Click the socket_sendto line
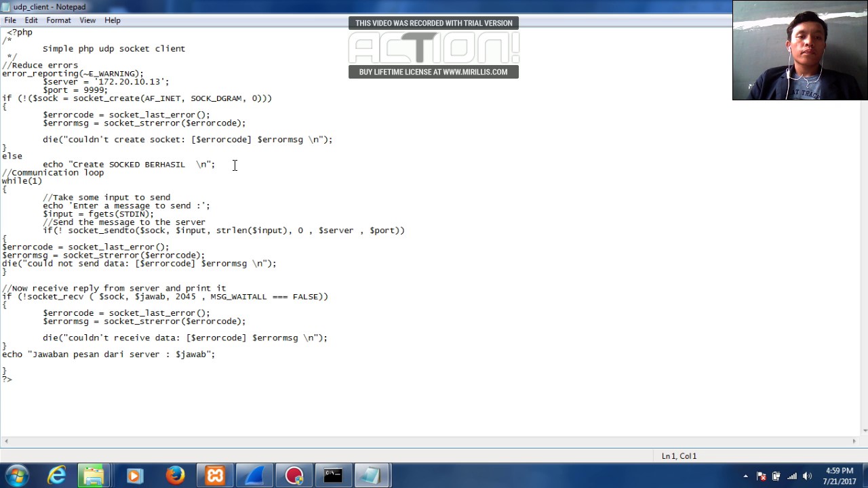Screen dimensions: 868x488 coord(224,230)
